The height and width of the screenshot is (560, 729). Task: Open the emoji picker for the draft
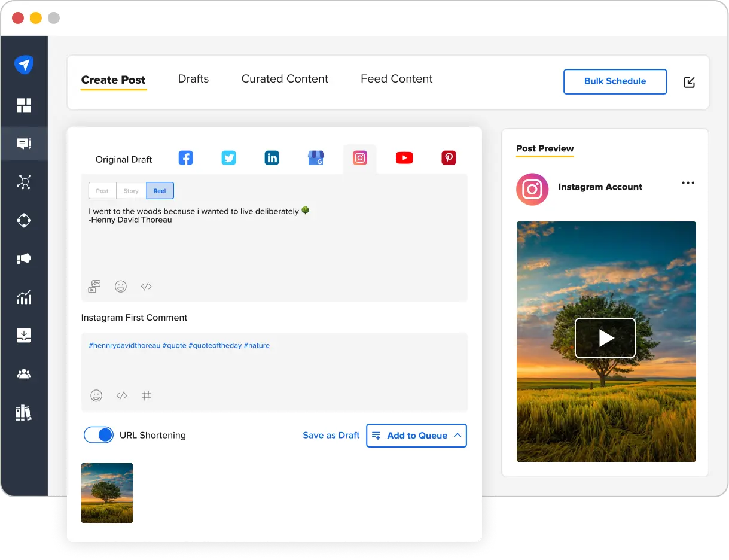(x=121, y=286)
